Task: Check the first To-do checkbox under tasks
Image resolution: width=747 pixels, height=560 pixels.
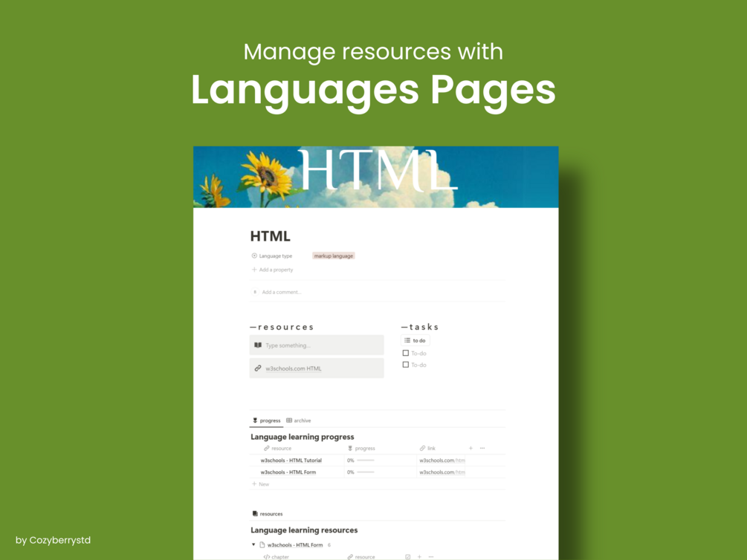Action: click(406, 354)
